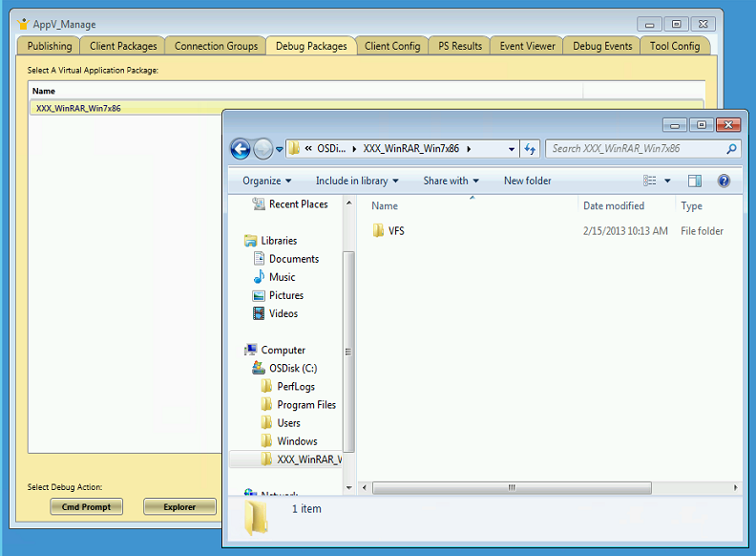Open the PS Results tab
The width and height of the screenshot is (756, 556).
(460, 46)
